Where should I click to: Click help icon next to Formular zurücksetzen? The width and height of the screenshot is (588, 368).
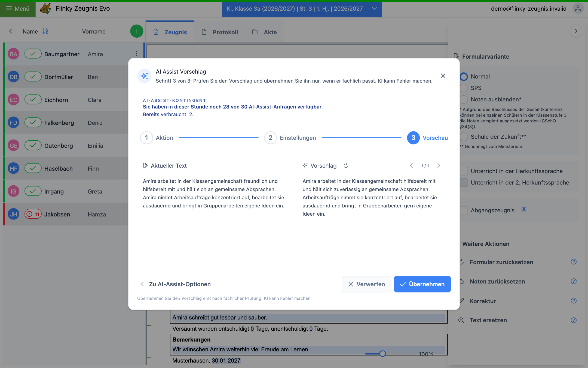(x=574, y=262)
